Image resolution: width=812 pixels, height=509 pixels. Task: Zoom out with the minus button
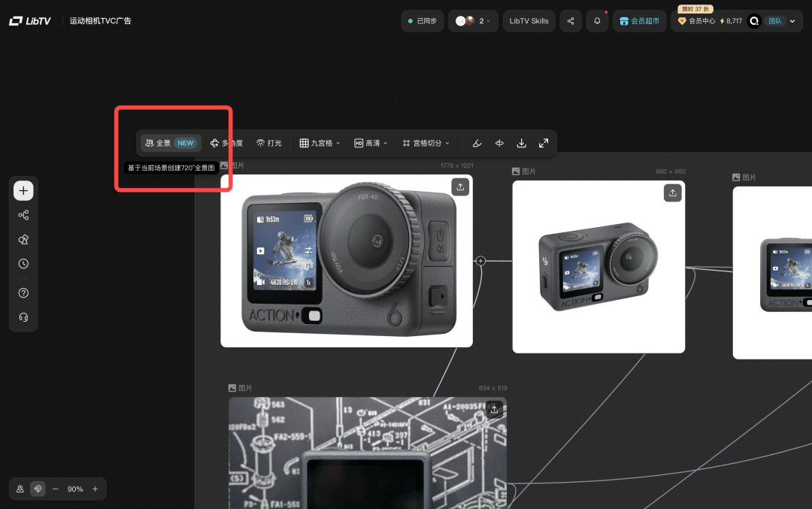(x=56, y=489)
